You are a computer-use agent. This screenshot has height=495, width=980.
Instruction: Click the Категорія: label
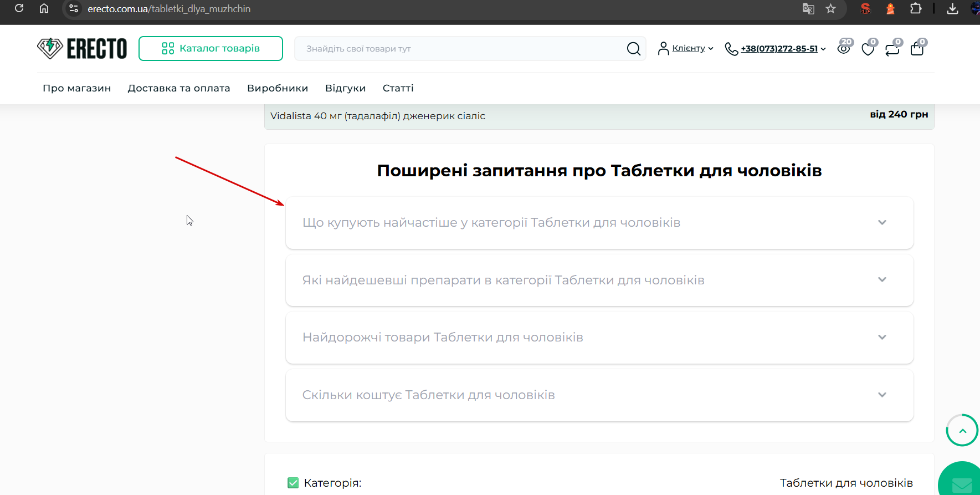332,483
